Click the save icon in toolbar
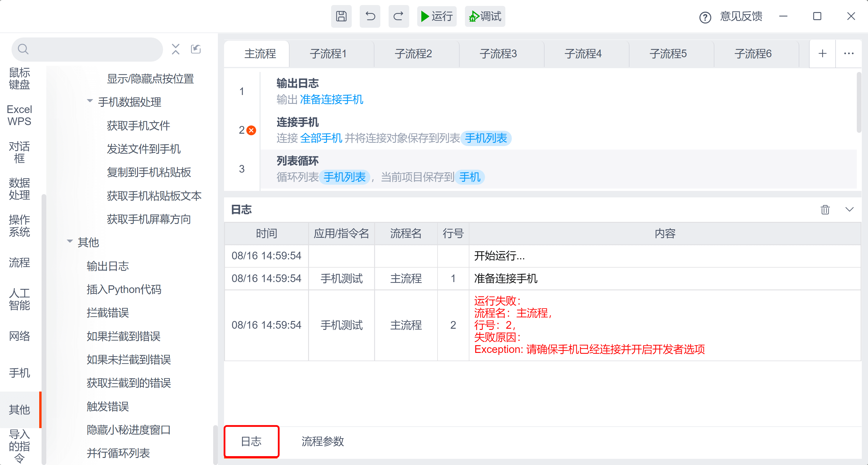Viewport: 868px width, 465px height. click(x=341, y=16)
